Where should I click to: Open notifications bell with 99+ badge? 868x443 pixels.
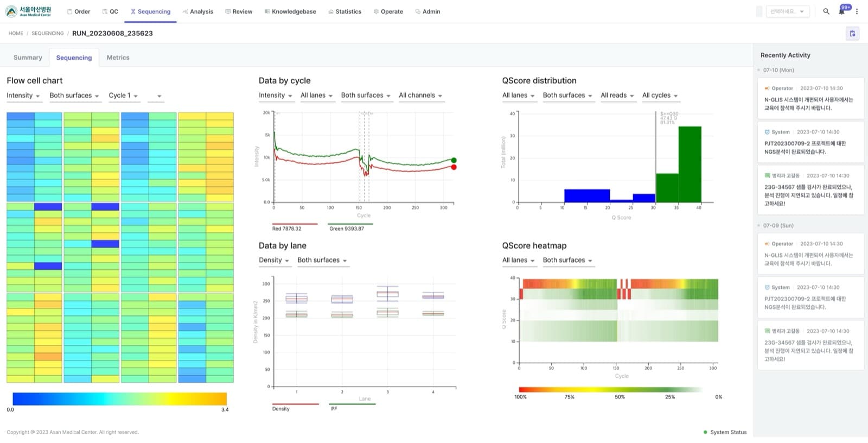click(843, 10)
